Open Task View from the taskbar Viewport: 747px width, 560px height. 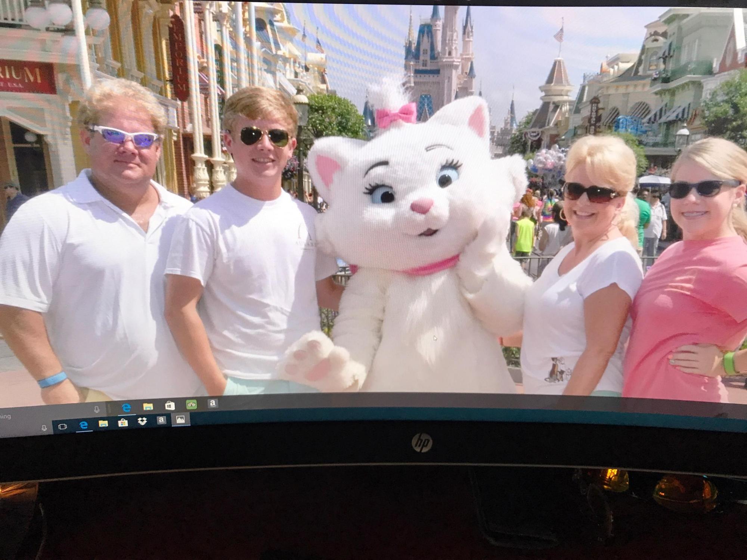pos(62,426)
